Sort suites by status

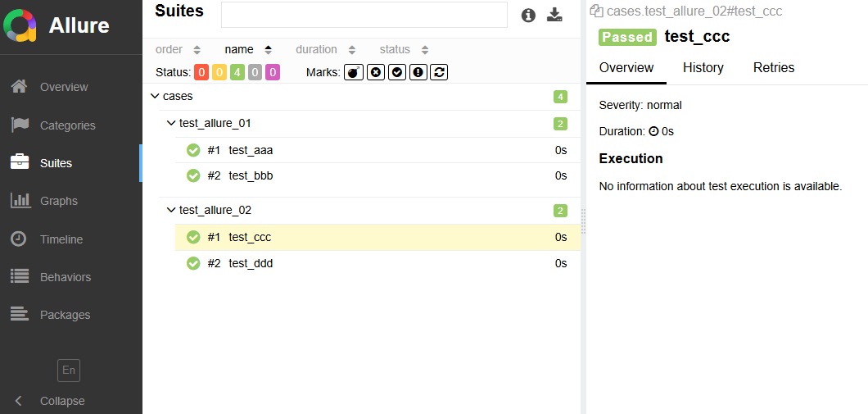tap(404, 49)
